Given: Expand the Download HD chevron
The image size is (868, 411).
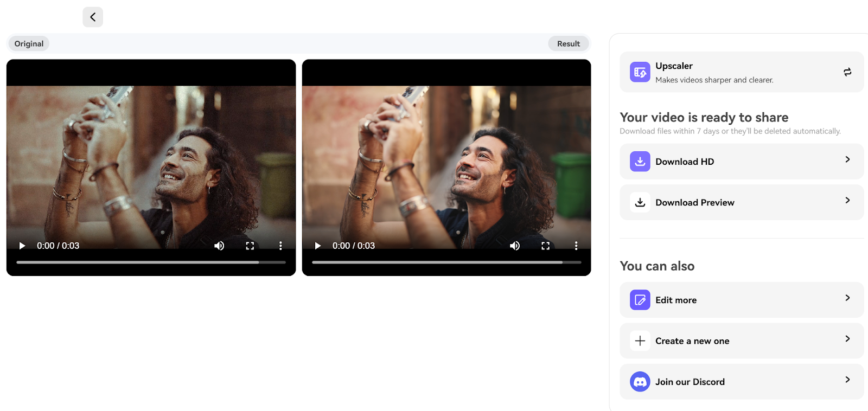Looking at the screenshot, I should click(x=847, y=159).
